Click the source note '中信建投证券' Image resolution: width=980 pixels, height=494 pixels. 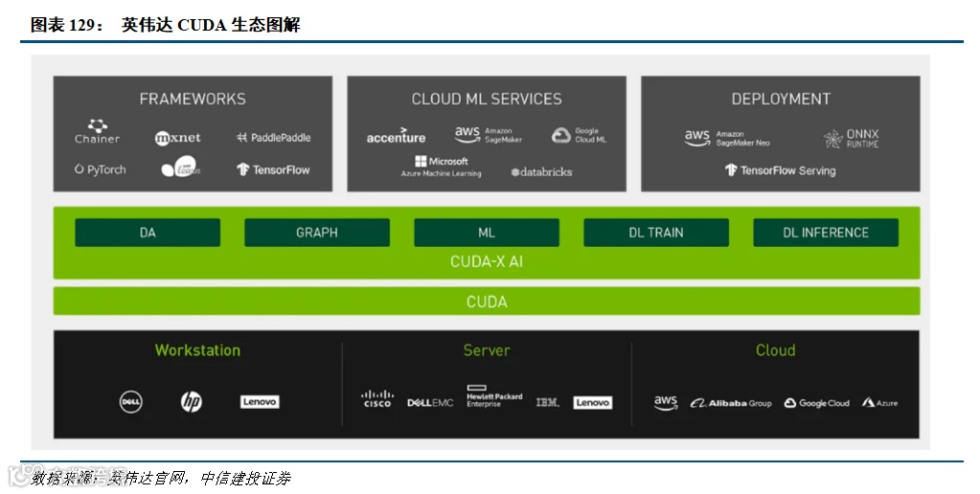(245, 479)
